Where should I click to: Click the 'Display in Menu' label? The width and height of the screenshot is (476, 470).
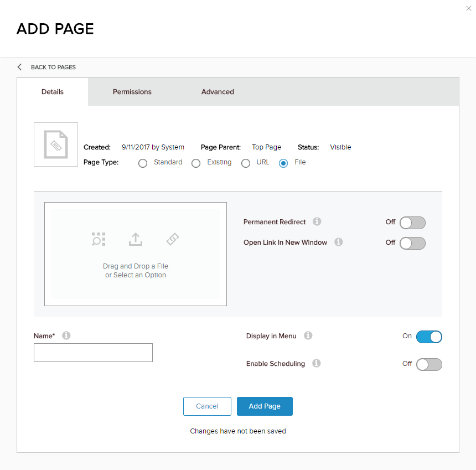(271, 336)
